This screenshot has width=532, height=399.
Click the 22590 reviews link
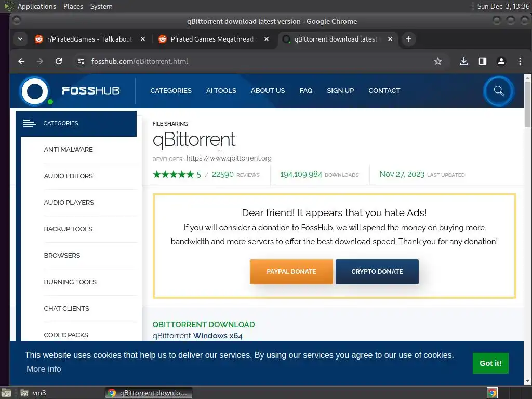pos(236,175)
